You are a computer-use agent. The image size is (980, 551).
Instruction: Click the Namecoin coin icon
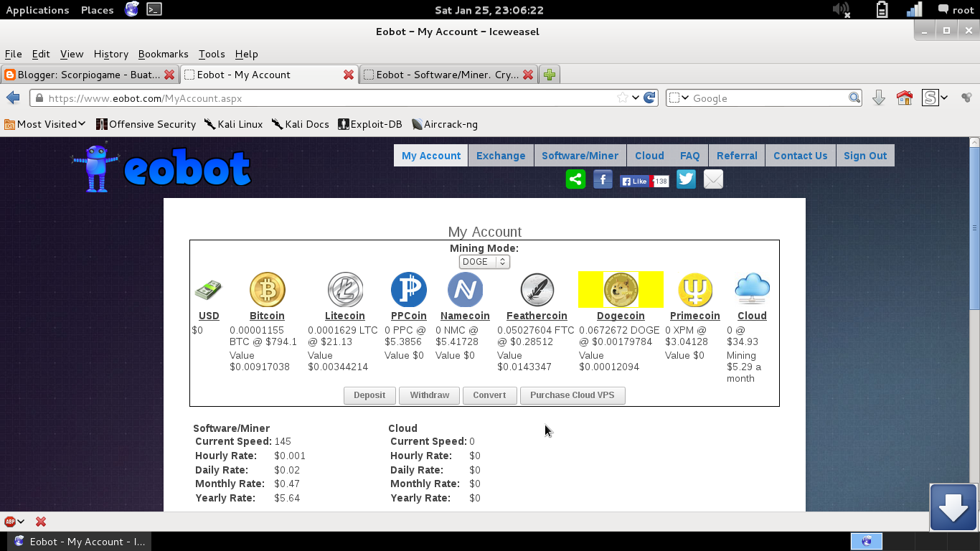[465, 290]
